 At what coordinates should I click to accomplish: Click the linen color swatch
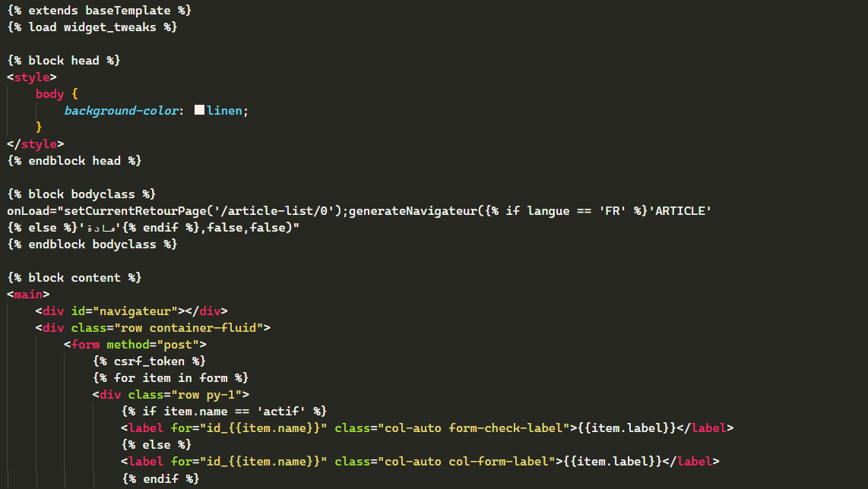click(199, 110)
